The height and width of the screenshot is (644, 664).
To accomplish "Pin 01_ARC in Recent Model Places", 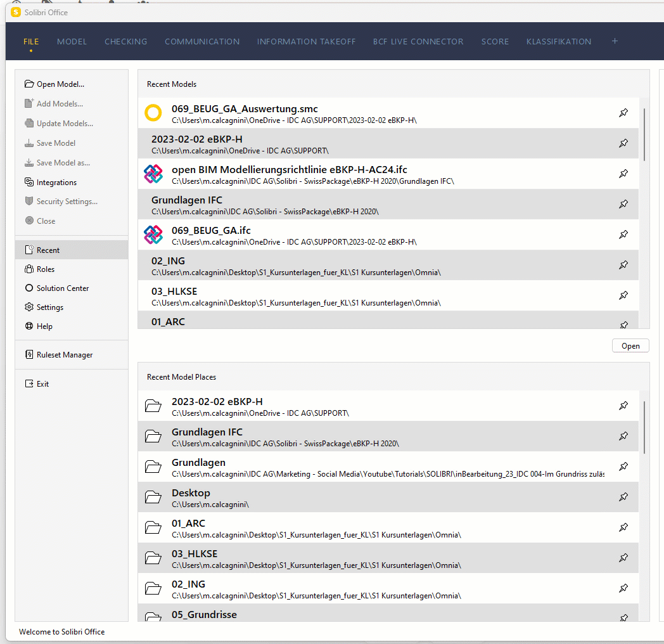I will coord(623,527).
